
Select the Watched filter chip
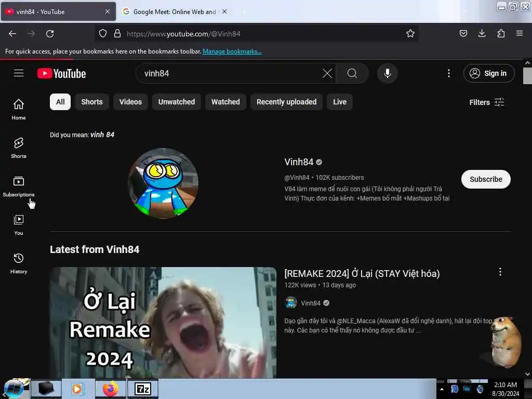(x=225, y=102)
